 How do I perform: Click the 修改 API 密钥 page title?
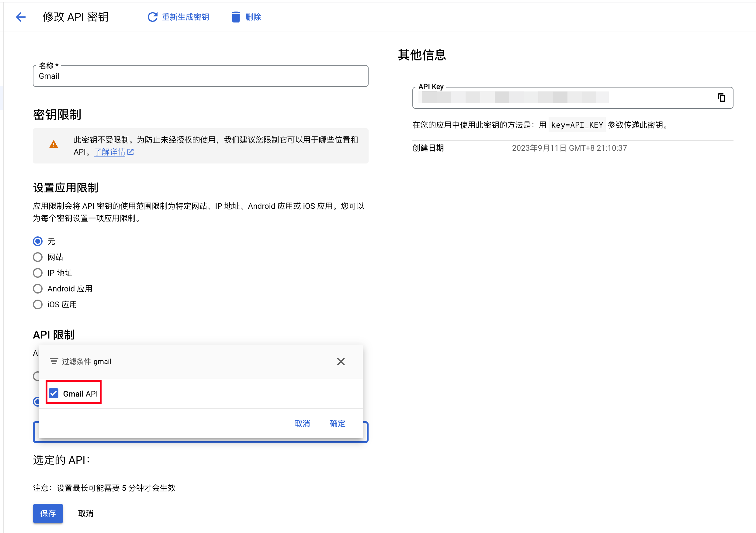(x=76, y=17)
